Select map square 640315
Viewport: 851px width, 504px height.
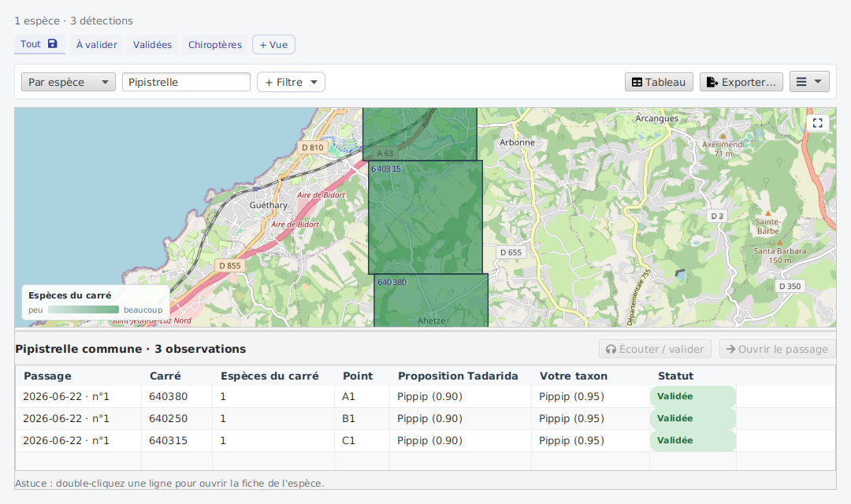coord(425,217)
